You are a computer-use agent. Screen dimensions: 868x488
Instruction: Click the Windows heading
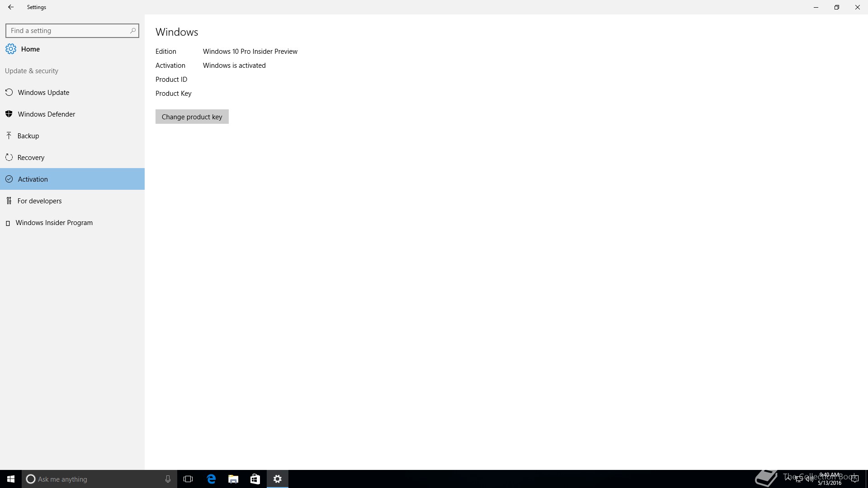pos(177,32)
